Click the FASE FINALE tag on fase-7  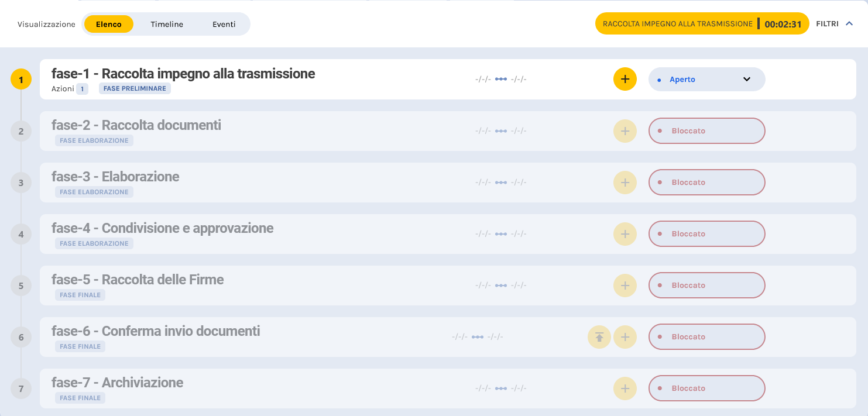pyautogui.click(x=80, y=397)
